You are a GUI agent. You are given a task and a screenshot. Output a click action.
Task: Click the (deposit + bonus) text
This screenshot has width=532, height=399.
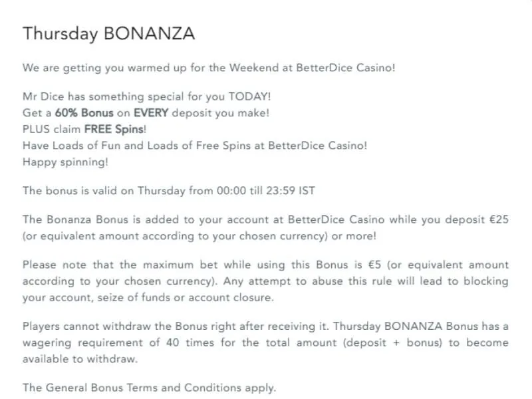pyautogui.click(x=392, y=342)
